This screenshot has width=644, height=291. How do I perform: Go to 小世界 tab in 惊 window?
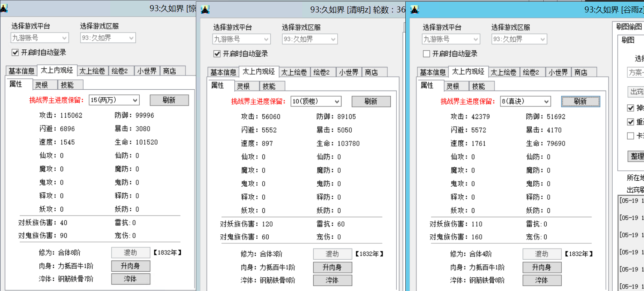pyautogui.click(x=147, y=71)
